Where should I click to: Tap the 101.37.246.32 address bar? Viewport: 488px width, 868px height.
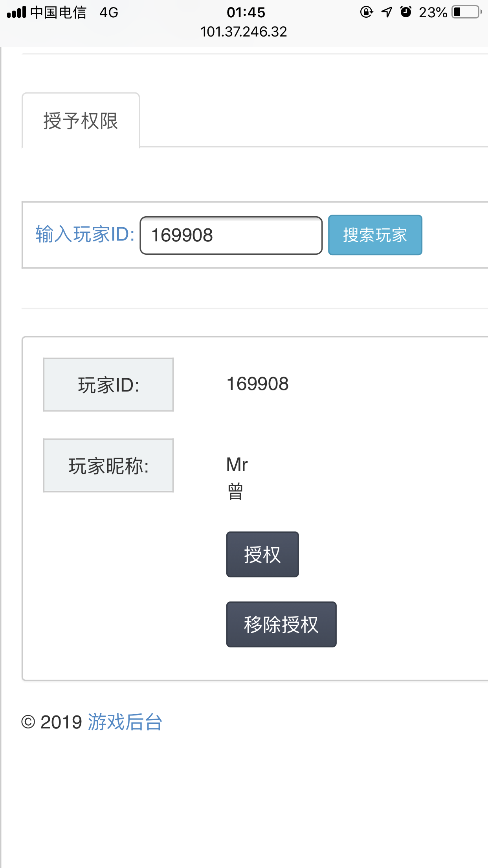point(244,31)
